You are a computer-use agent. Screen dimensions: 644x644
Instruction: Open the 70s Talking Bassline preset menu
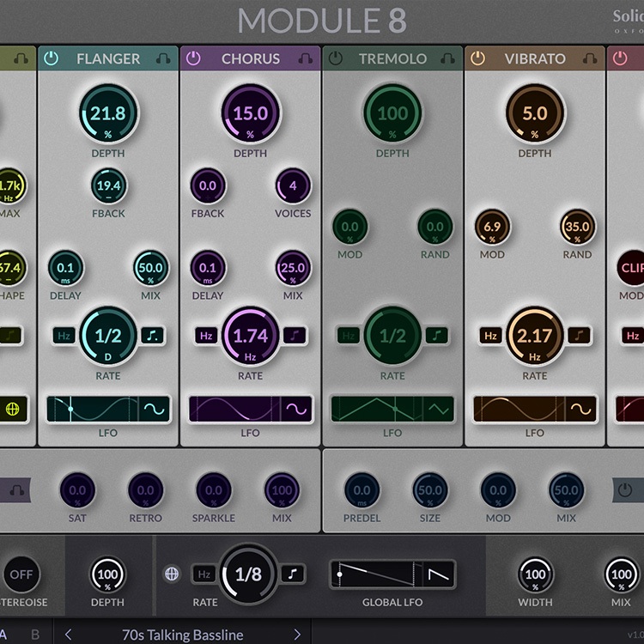182,635
